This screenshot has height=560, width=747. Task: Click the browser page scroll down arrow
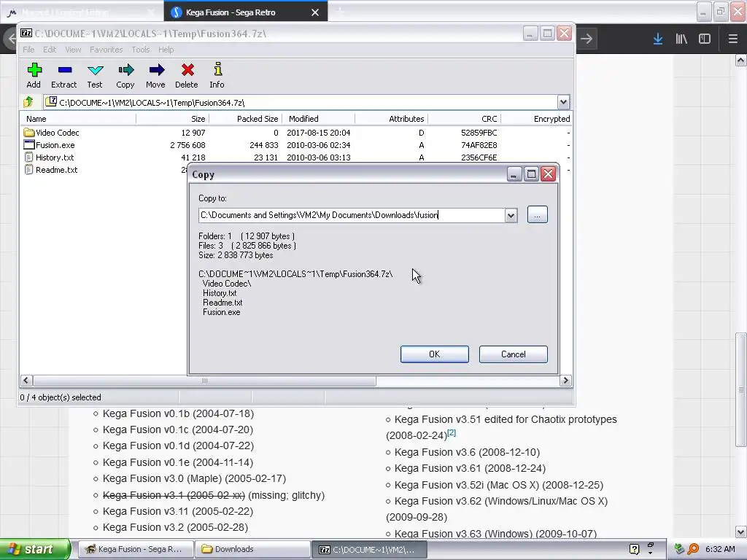[741, 532]
